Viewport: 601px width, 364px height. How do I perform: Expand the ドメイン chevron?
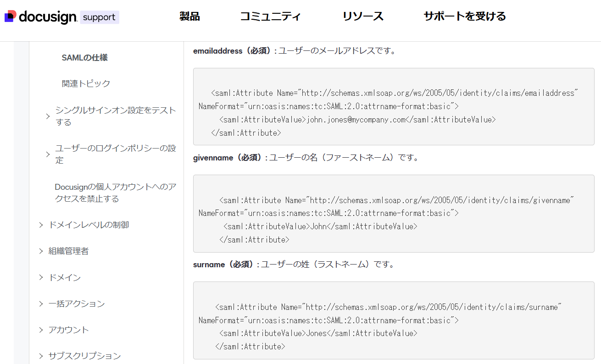point(41,277)
